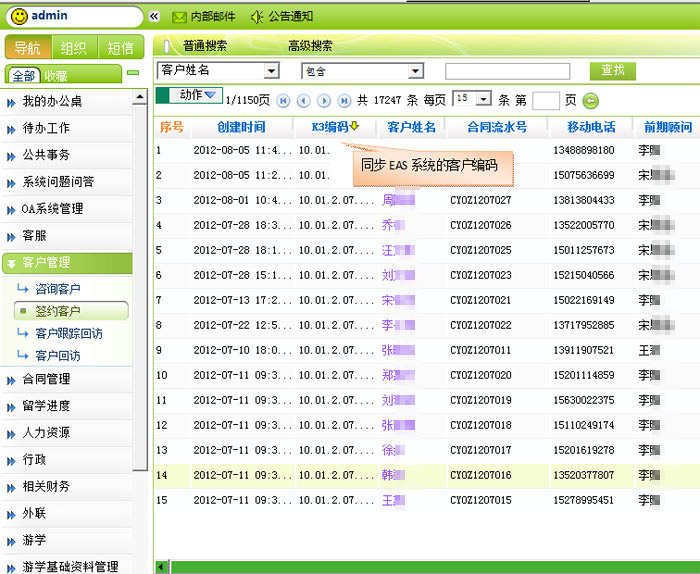
Task: Click the 查找 search button
Action: coord(612,71)
